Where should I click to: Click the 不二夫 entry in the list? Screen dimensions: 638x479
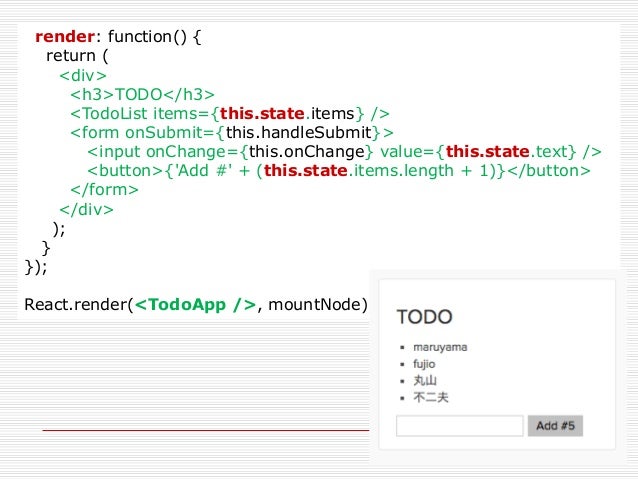[x=430, y=397]
